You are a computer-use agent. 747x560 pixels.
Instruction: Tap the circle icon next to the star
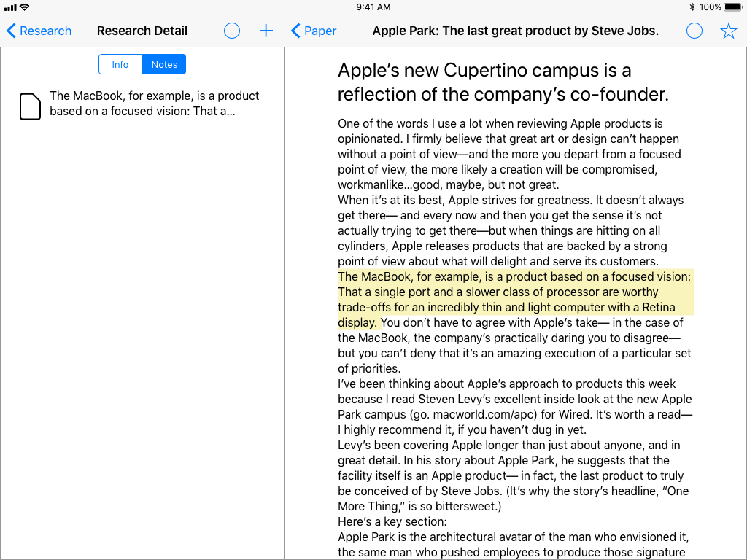coord(694,31)
